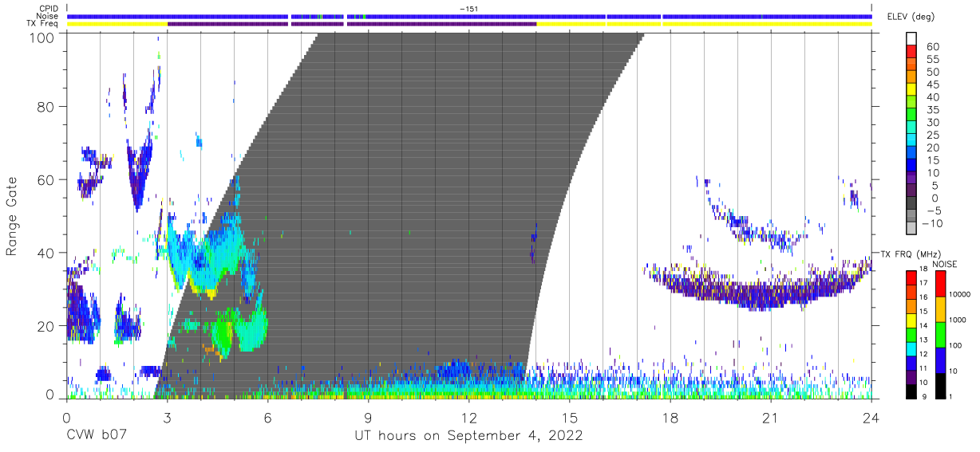Click the CPID label at top left

click(x=49, y=9)
